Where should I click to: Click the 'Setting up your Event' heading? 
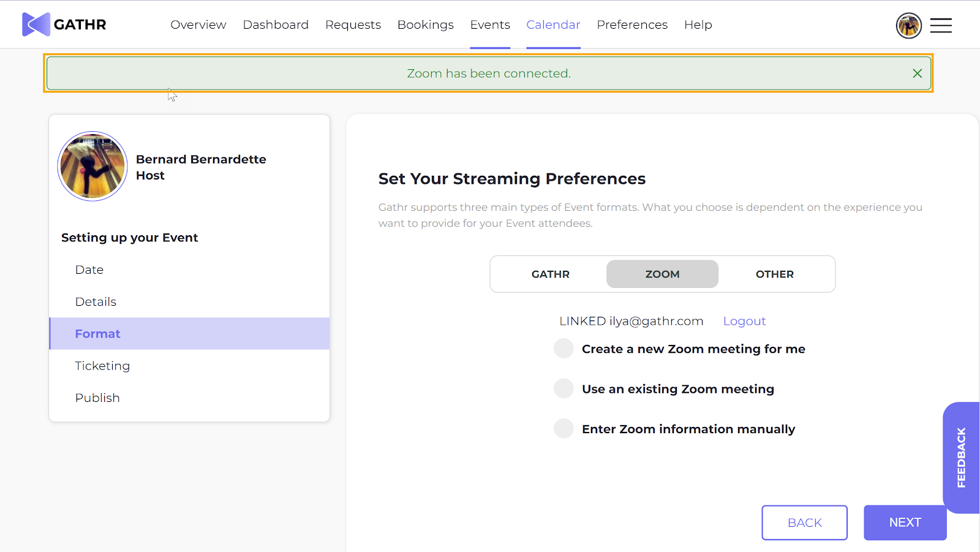(130, 238)
